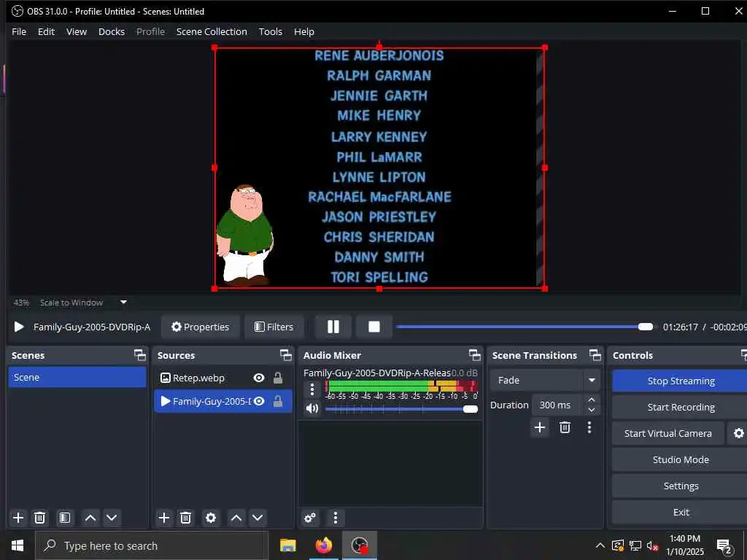The image size is (747, 560).
Task: Open advanced audio properties gears icon
Action: 310,518
